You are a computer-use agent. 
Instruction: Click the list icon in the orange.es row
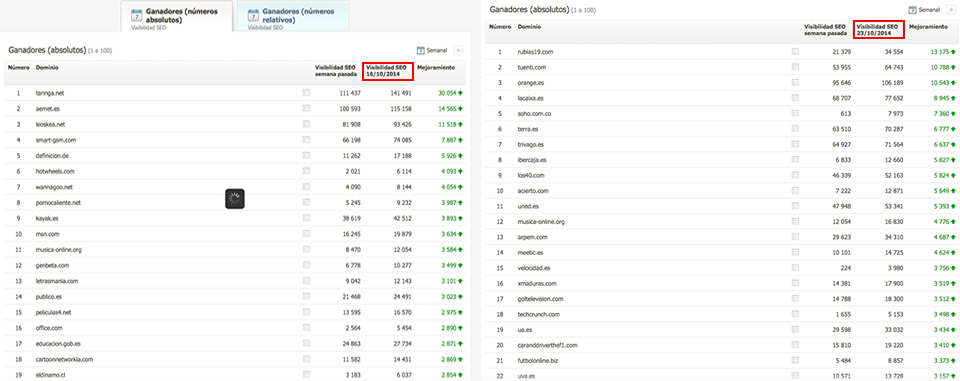tap(795, 82)
